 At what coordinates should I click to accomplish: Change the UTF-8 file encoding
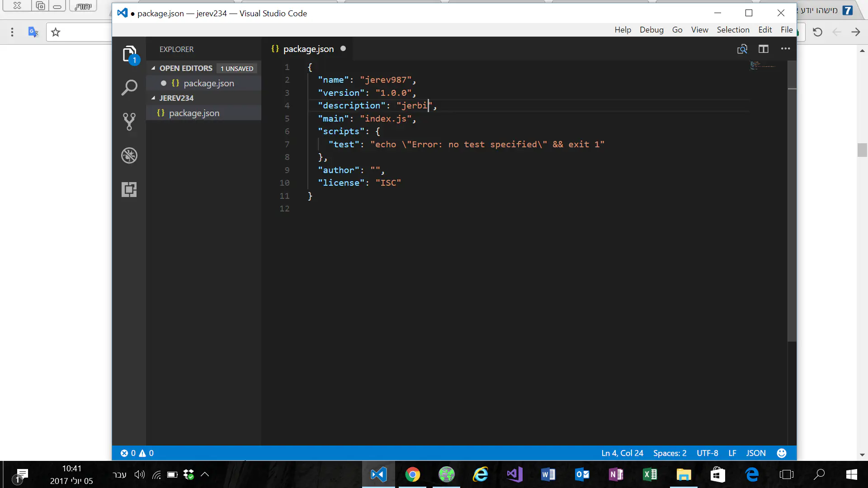(x=707, y=453)
